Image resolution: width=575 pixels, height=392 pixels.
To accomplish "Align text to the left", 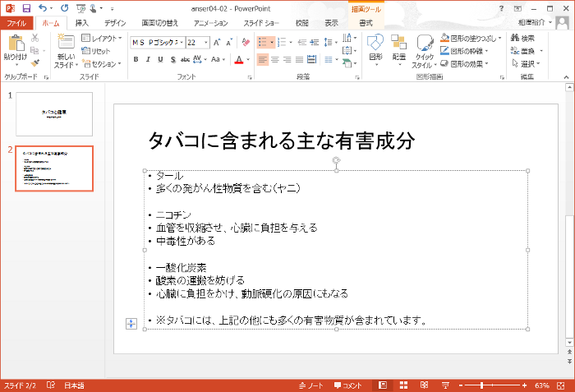I will pos(263,59).
